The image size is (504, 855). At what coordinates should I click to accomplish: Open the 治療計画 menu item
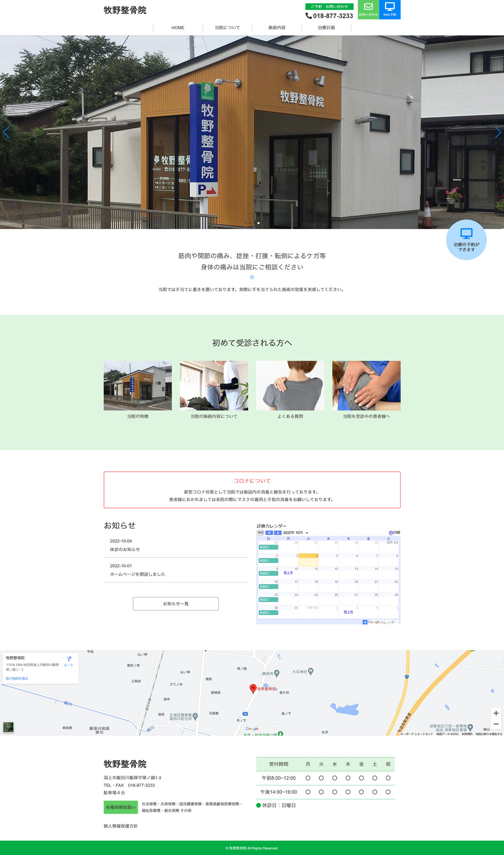point(326,28)
